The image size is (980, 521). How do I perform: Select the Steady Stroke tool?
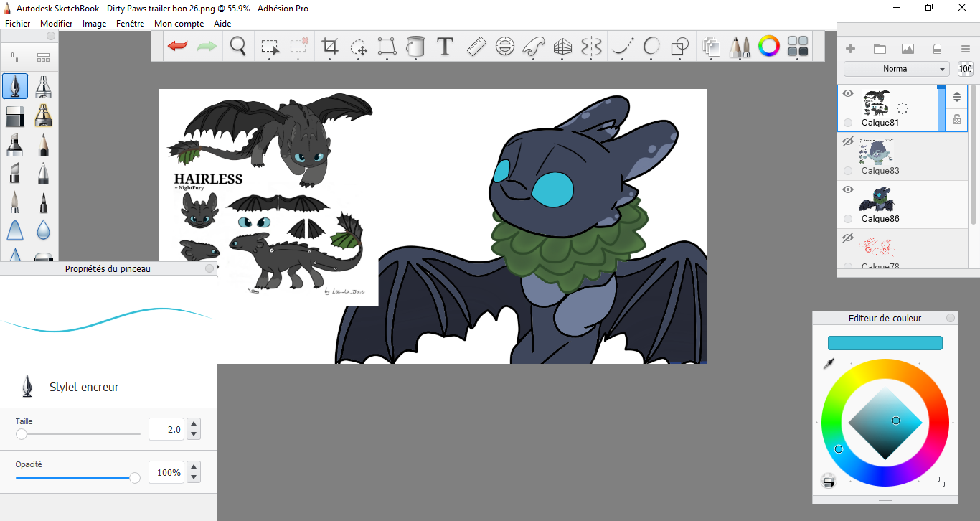coord(623,47)
